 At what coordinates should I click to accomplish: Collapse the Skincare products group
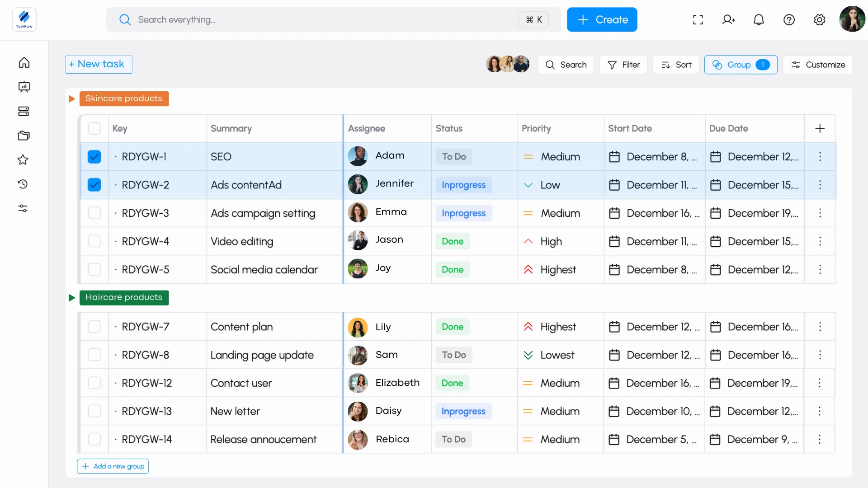pos(71,99)
